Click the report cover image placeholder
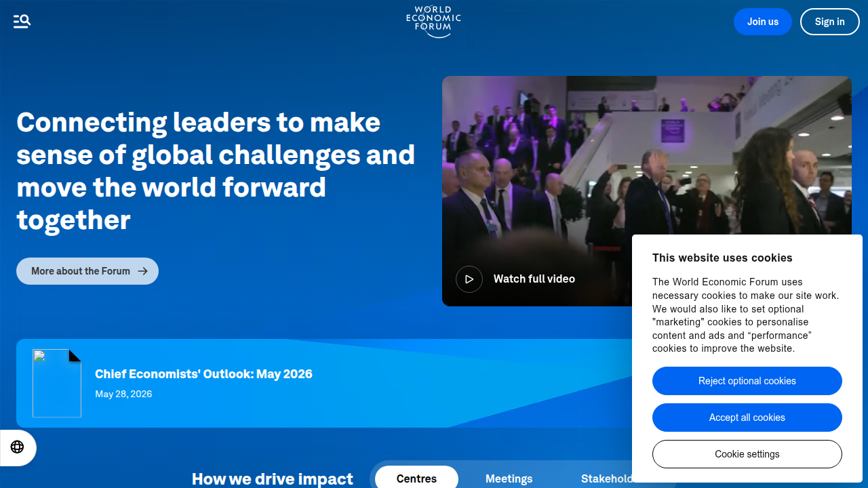 pos(57,383)
